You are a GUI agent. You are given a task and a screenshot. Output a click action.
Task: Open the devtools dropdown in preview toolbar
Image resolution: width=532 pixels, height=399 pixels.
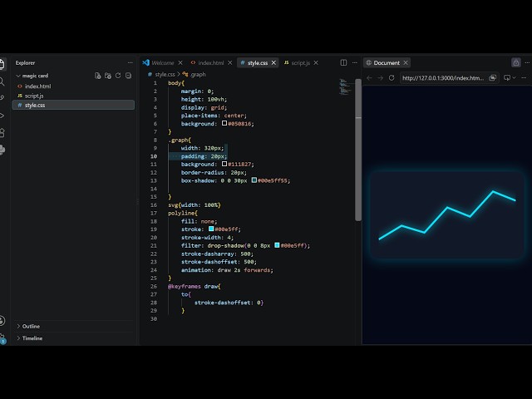(510, 78)
